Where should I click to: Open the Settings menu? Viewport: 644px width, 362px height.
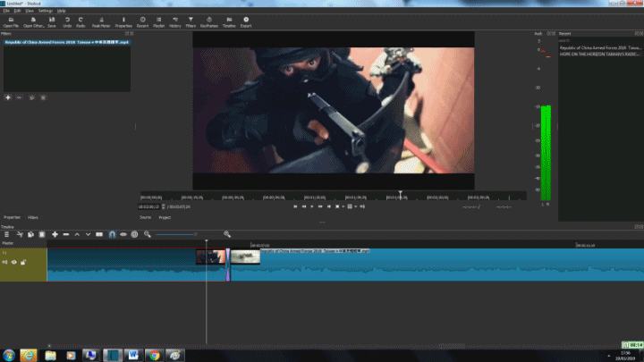click(x=45, y=10)
